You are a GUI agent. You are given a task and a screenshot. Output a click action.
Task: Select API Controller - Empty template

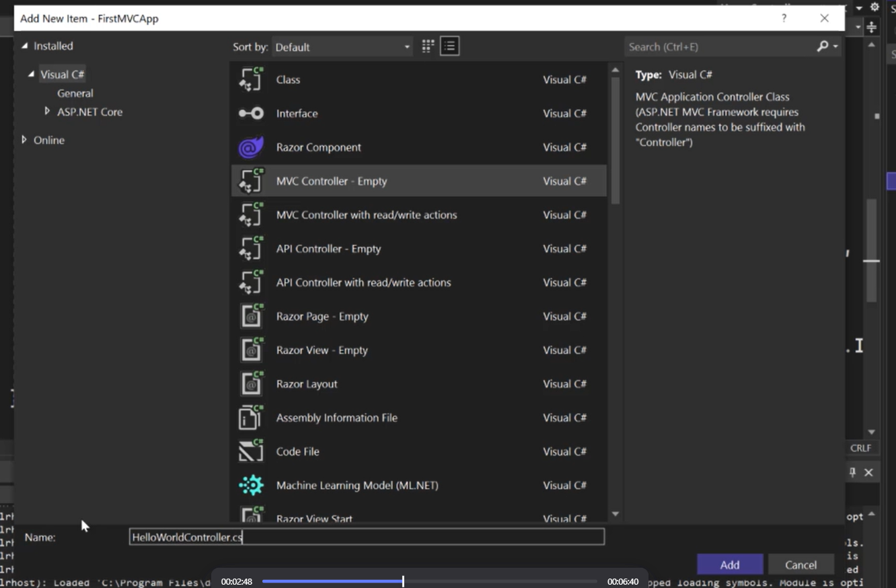coord(328,249)
